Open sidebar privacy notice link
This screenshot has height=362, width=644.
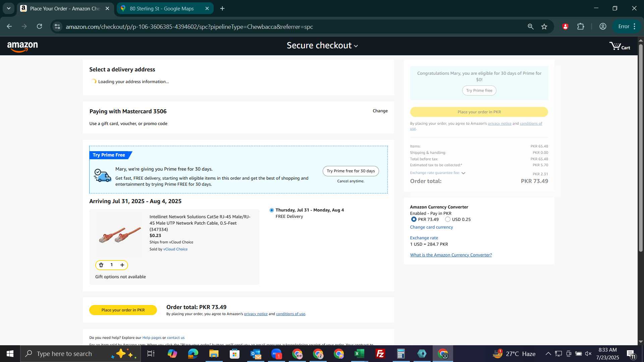499,124
